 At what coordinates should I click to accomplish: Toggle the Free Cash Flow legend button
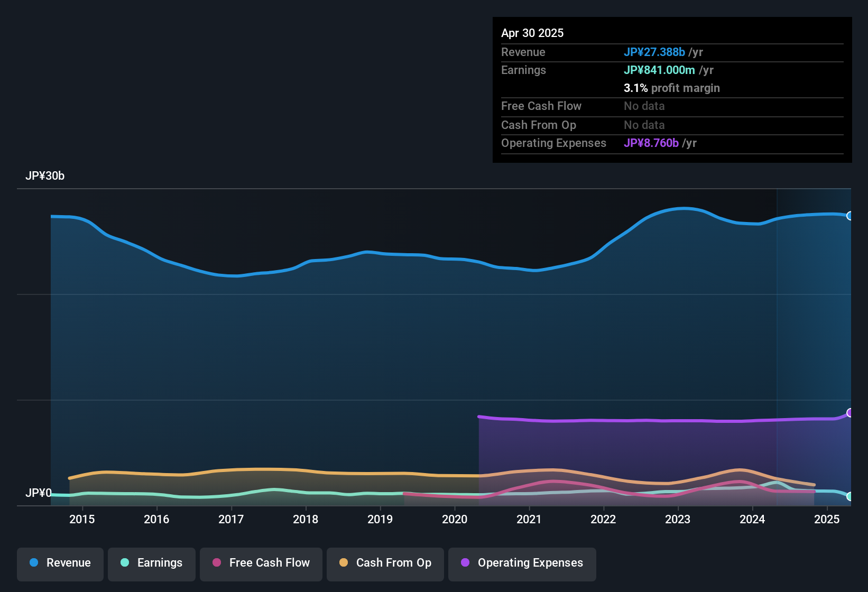tap(261, 563)
